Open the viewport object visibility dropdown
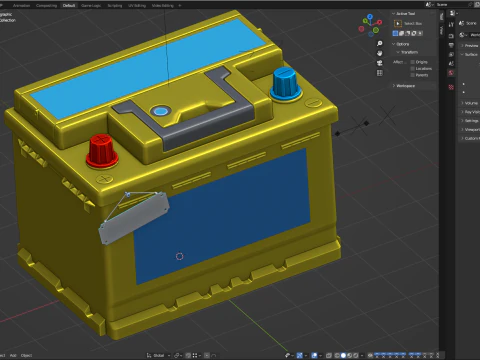This screenshot has width=480, height=360. point(289,356)
